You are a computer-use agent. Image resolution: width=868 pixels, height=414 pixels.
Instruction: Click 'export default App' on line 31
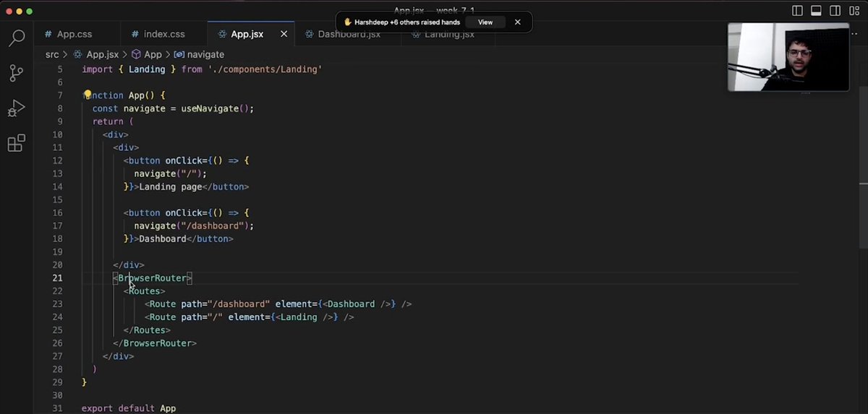click(129, 408)
